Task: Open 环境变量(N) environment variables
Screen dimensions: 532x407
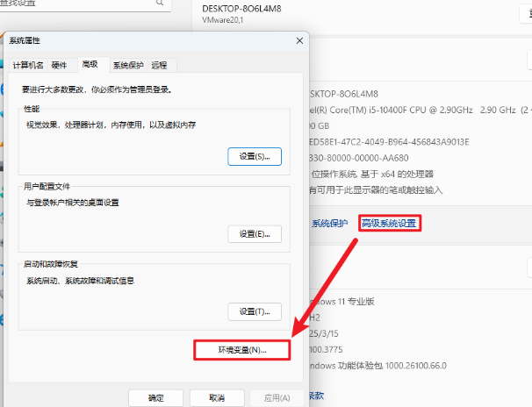Action: click(241, 350)
